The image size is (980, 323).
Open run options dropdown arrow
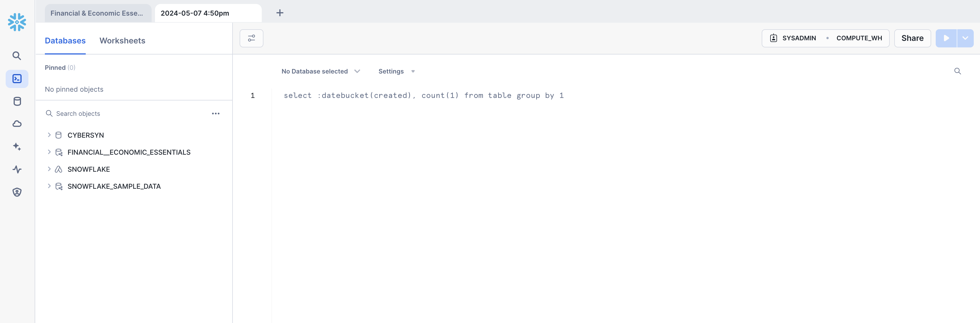click(965, 38)
